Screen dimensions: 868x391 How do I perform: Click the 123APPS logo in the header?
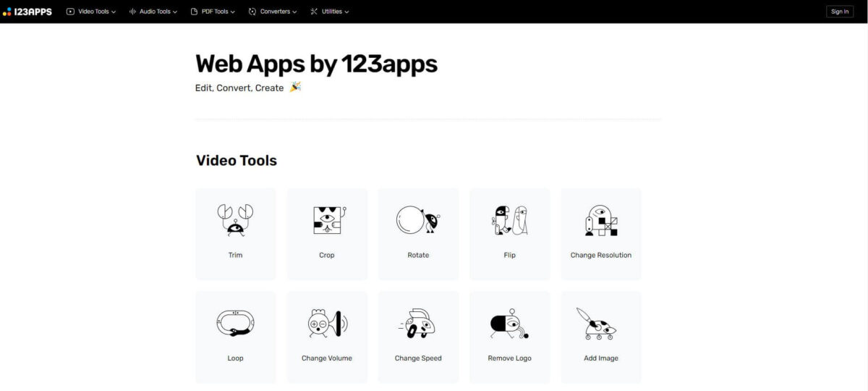[x=27, y=12]
